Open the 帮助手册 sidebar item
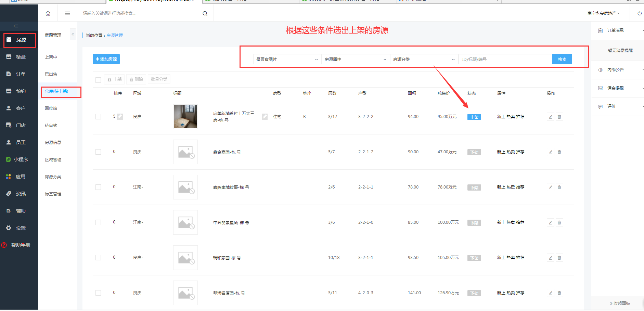 click(19, 245)
